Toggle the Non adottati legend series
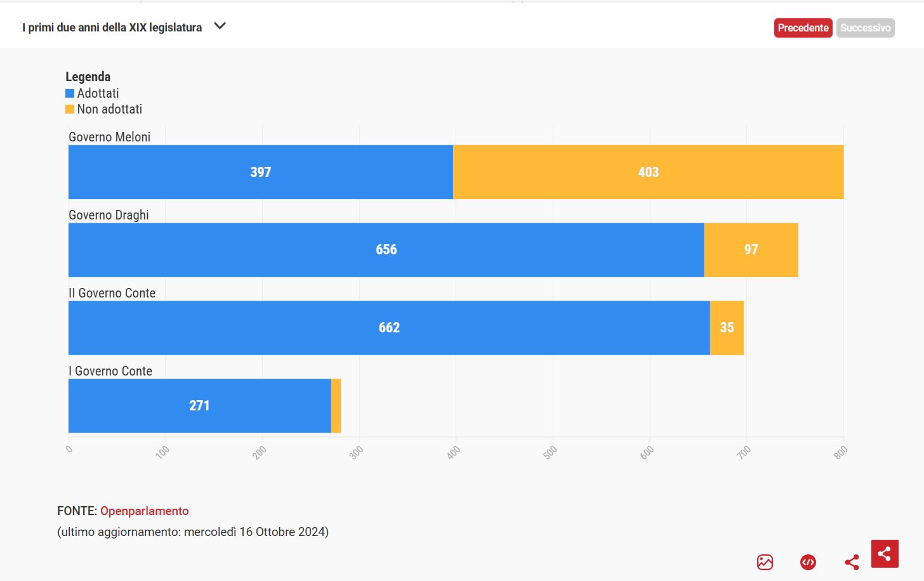Viewport: 924px width, 581px height. pos(109,109)
